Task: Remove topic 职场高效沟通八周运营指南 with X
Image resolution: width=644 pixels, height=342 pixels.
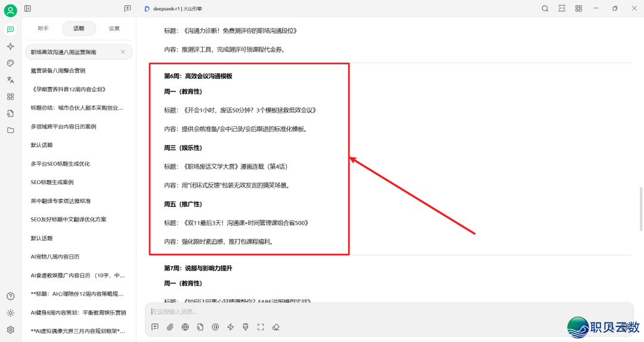Action: click(x=123, y=52)
